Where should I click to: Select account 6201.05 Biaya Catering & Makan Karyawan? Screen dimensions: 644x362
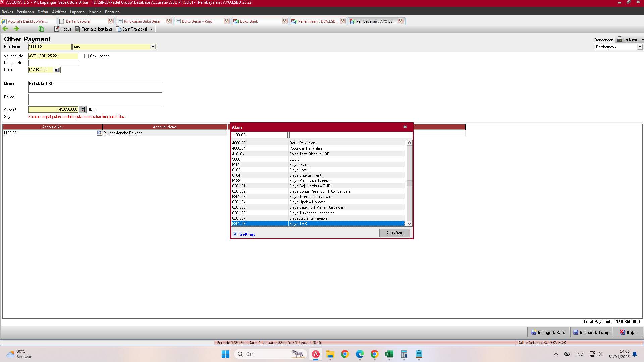[x=317, y=207]
